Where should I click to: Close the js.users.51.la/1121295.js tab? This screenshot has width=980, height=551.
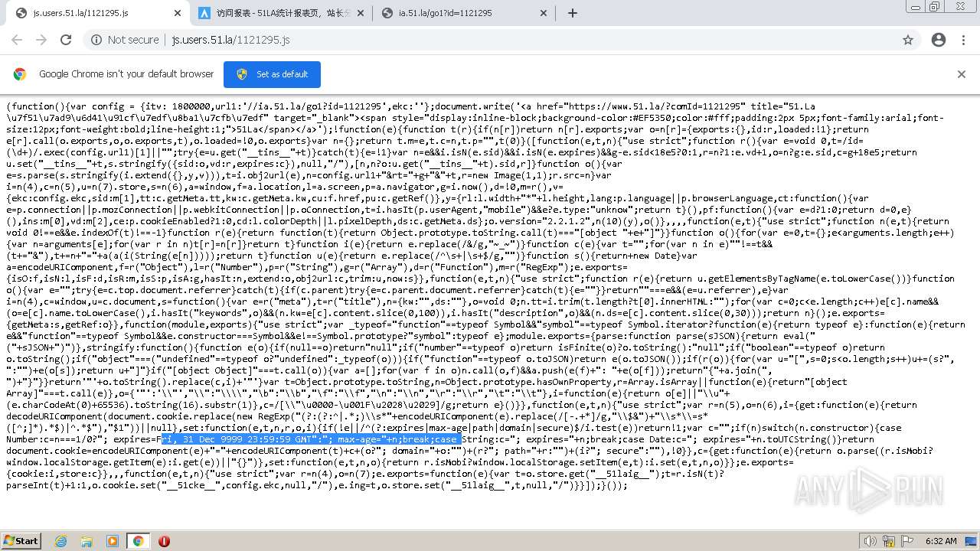[177, 13]
